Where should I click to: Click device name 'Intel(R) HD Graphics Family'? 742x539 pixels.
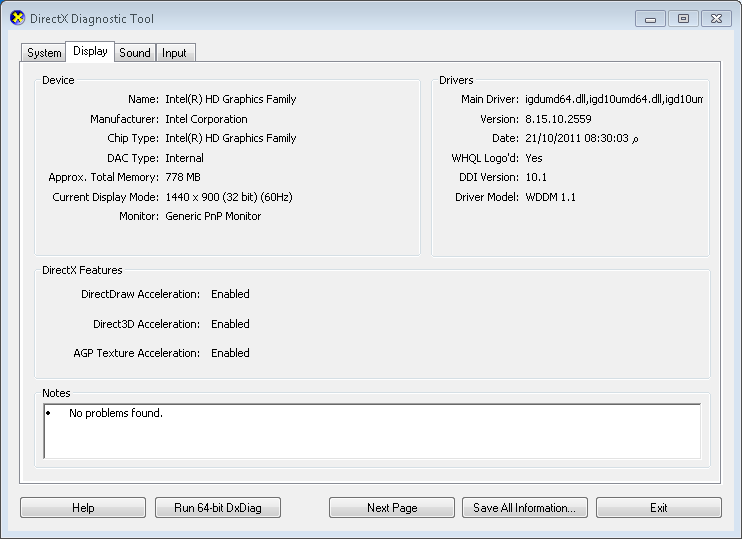pyautogui.click(x=231, y=99)
